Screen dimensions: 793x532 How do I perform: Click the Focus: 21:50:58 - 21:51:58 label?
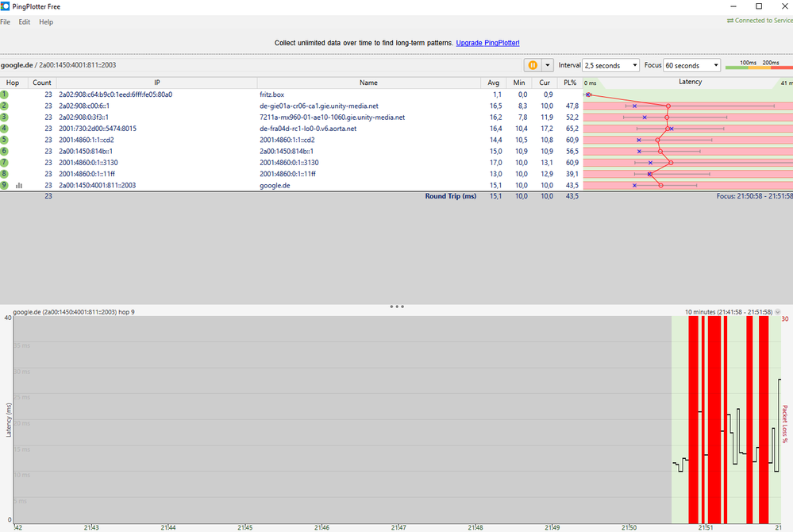tap(754, 196)
